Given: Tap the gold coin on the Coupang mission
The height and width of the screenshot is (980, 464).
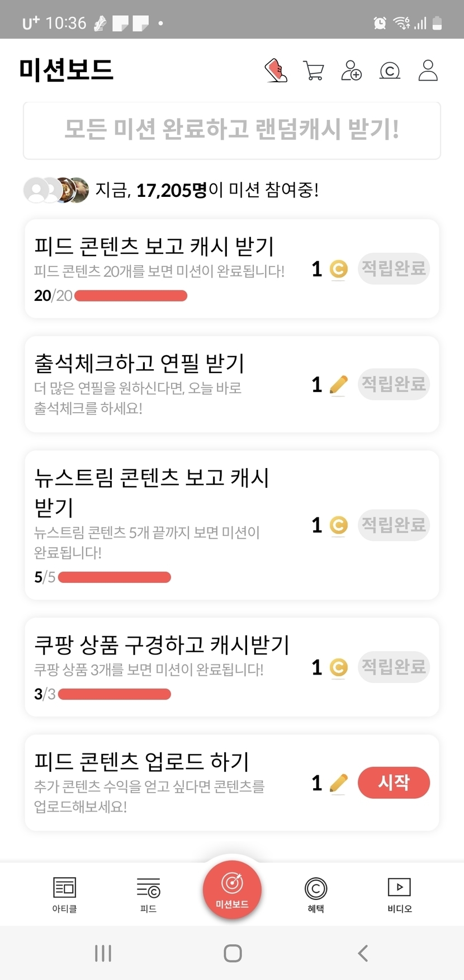Looking at the screenshot, I should click(338, 667).
